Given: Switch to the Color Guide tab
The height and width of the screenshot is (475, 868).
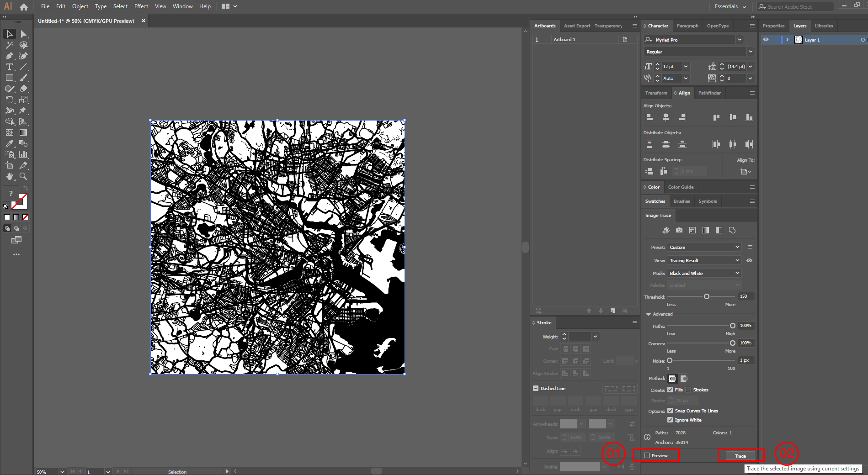Looking at the screenshot, I should 681,187.
